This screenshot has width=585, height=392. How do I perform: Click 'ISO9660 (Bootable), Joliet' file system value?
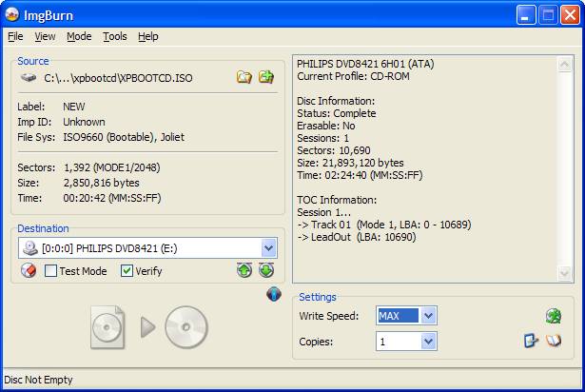[x=124, y=137]
